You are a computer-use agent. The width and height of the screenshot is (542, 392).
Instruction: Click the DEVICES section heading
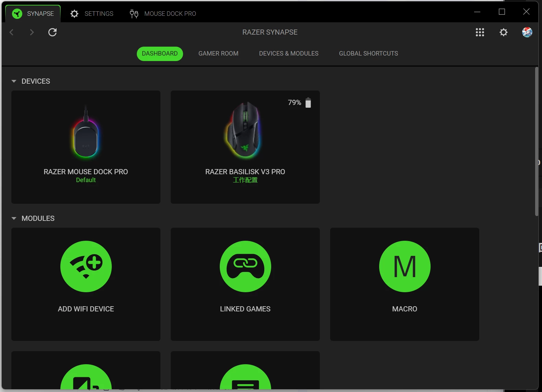point(36,81)
